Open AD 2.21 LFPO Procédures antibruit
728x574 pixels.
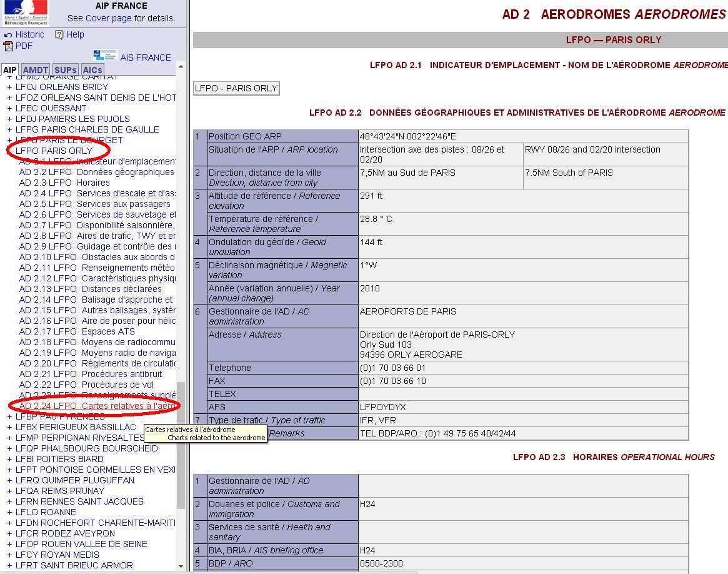coord(91,375)
